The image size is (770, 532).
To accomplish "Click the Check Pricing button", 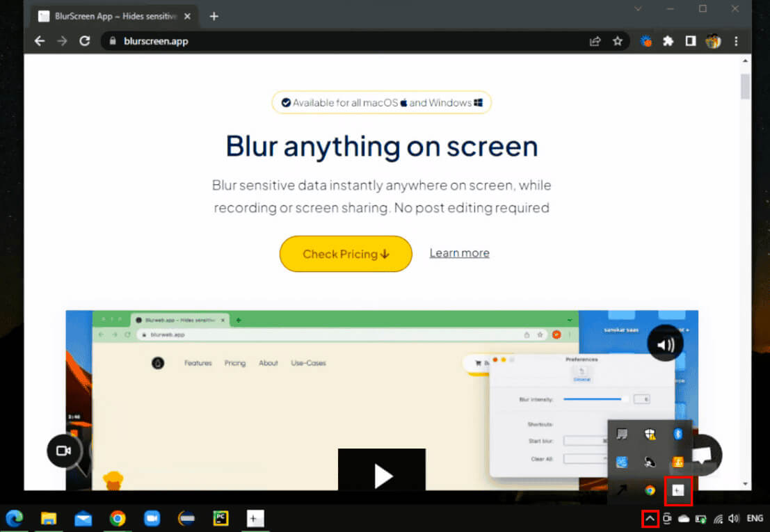I will [346, 254].
